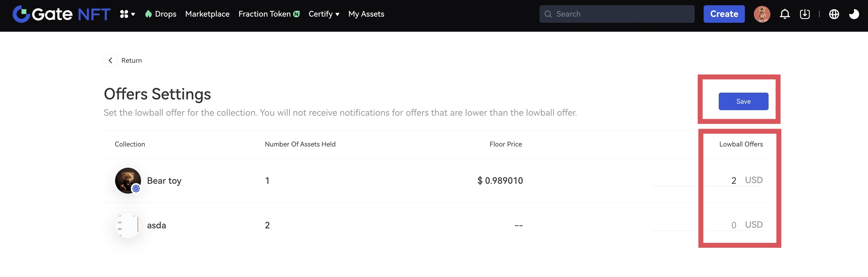Open the user profile avatar
Screen dimensions: 868x277
click(762, 14)
